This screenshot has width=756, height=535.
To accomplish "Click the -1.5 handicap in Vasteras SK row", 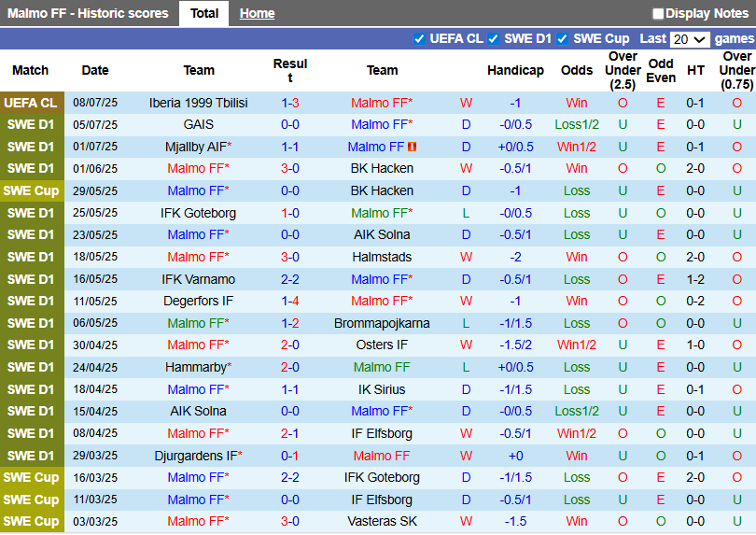I will pos(515,521).
